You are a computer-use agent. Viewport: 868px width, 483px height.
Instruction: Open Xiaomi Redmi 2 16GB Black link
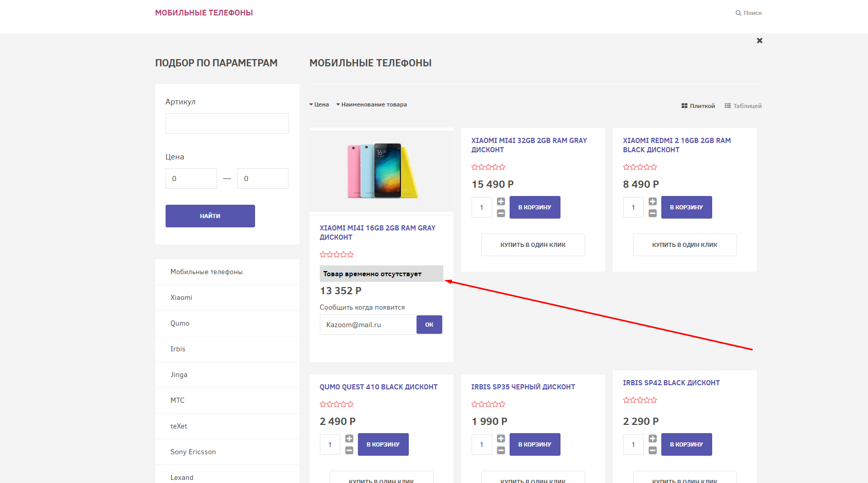677,145
